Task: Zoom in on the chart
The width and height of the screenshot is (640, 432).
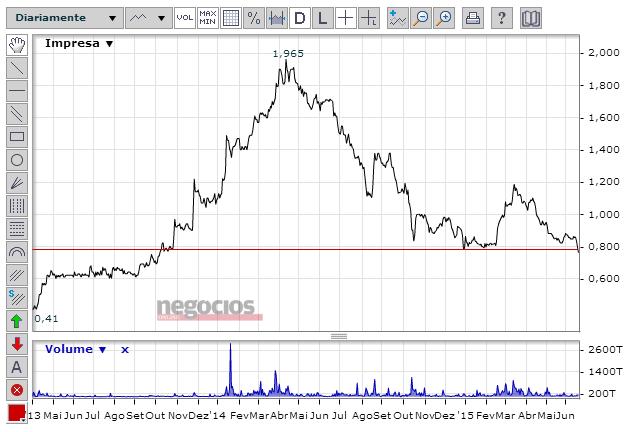Action: tap(444, 18)
